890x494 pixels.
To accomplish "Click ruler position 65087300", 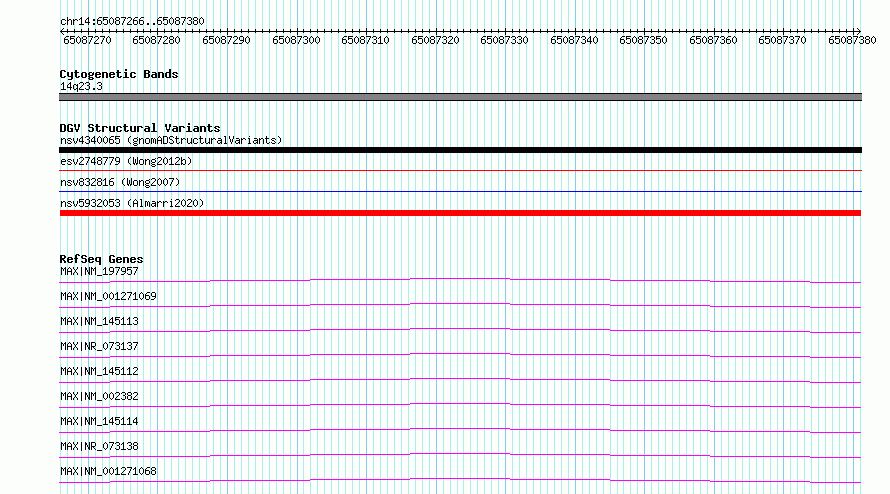I will [x=296, y=40].
